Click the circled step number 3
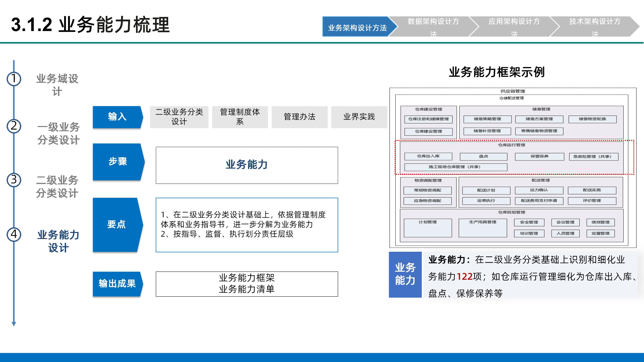Viewport: 644px width, 362px height. pyautogui.click(x=14, y=180)
